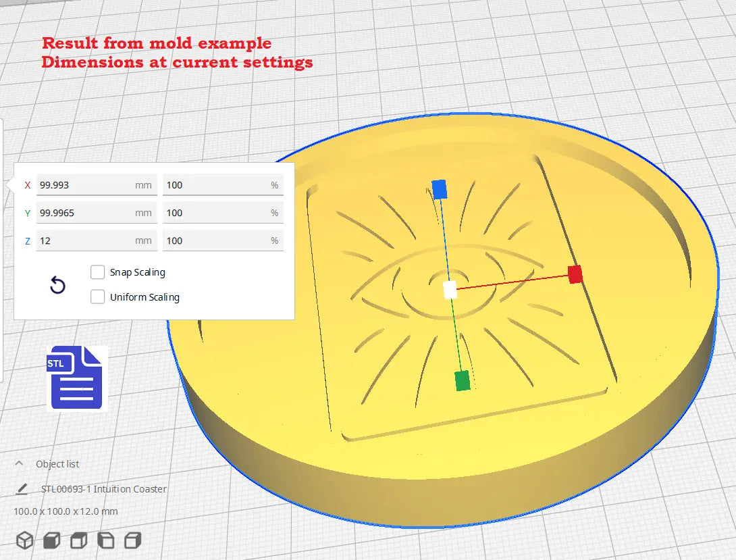Select the front view cube icon
Viewport: 736px width, 560px height.
pos(52,540)
